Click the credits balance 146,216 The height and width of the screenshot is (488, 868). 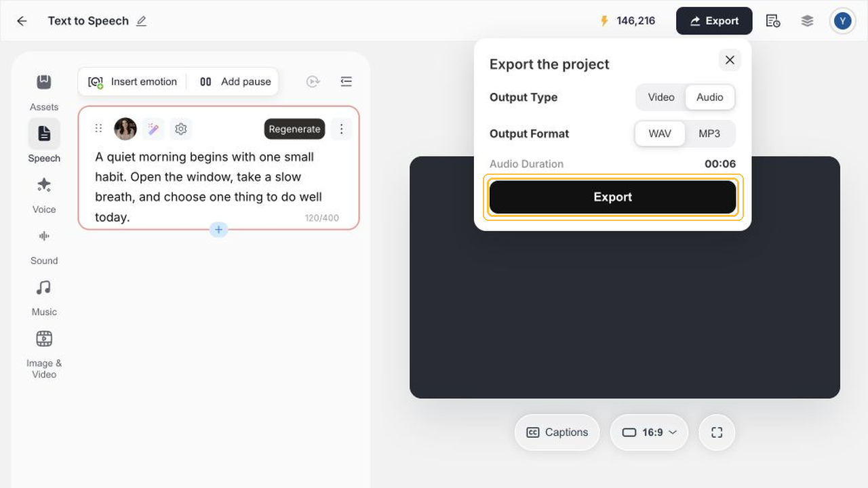click(x=628, y=21)
